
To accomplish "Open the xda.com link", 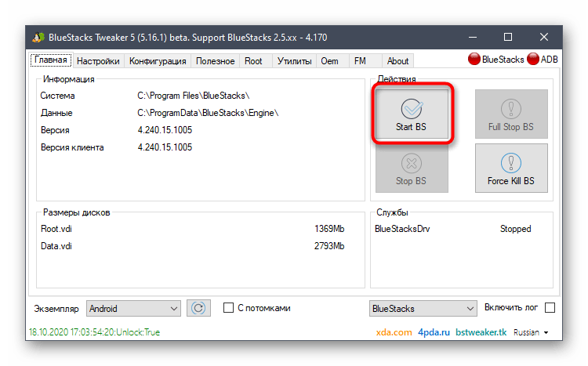I will point(394,332).
